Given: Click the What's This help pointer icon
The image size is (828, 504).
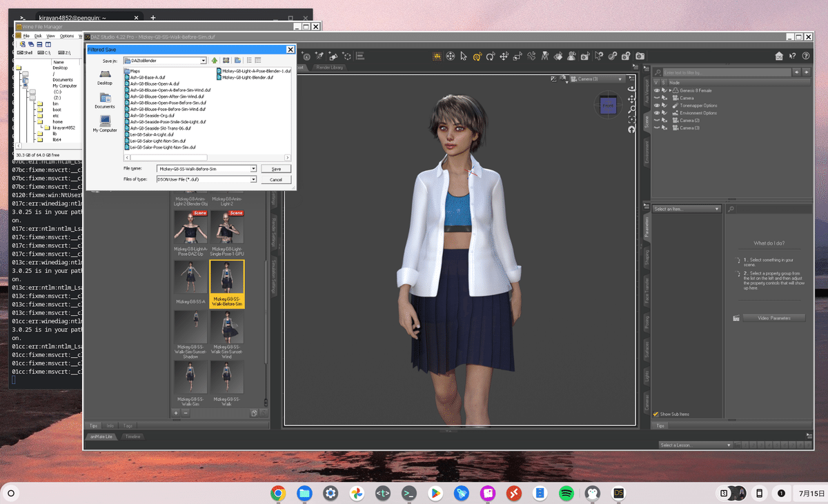Looking at the screenshot, I should tap(792, 56).
